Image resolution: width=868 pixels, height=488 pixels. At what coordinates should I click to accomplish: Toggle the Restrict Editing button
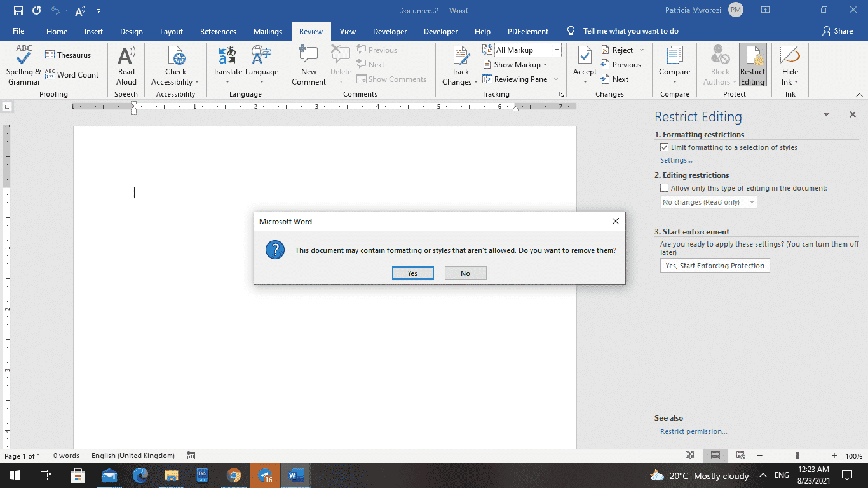(x=752, y=64)
